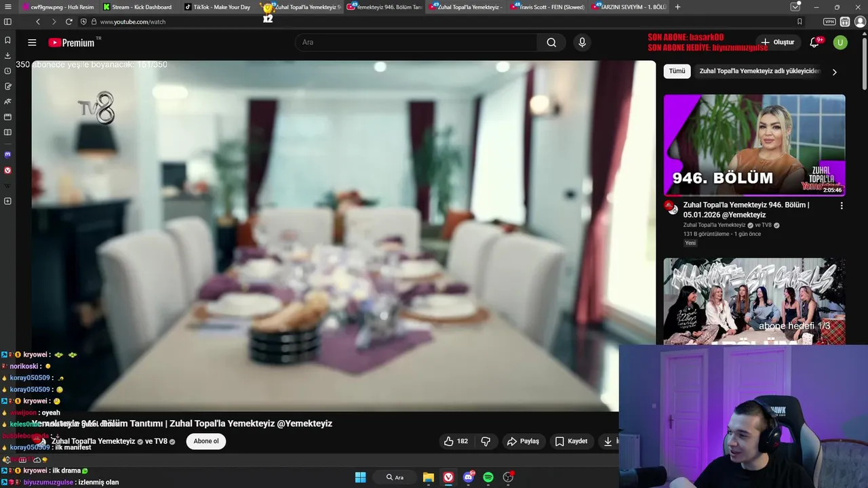Switch to the cwf9gnw.png Hızlı Resim tab

[x=58, y=7]
